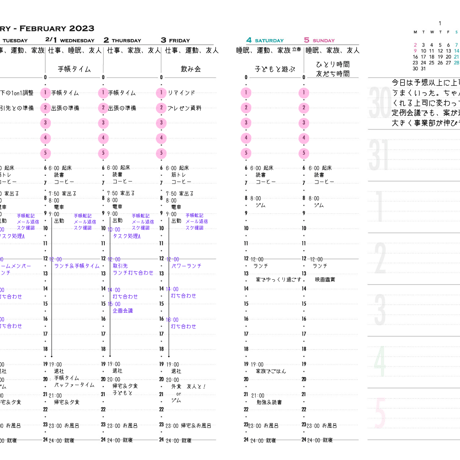Click Friday's purple スケ確認 note
Image resolution: width=460 pixels, height=460 pixels.
194,228
